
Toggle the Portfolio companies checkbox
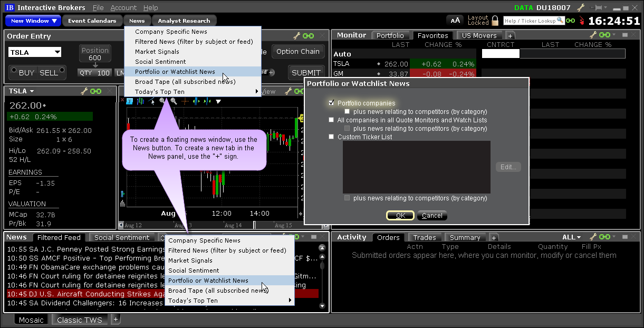[x=331, y=103]
